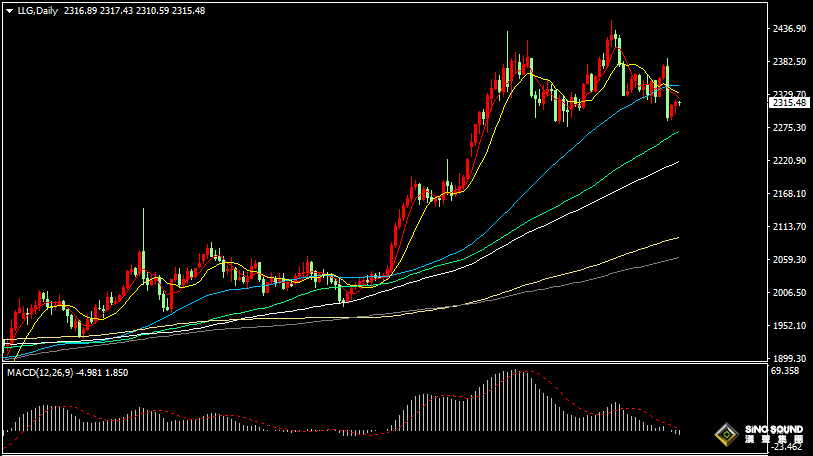Click the triangle arrow before LLG,Daily
This screenshot has width=813, height=456.
[x=9, y=10]
